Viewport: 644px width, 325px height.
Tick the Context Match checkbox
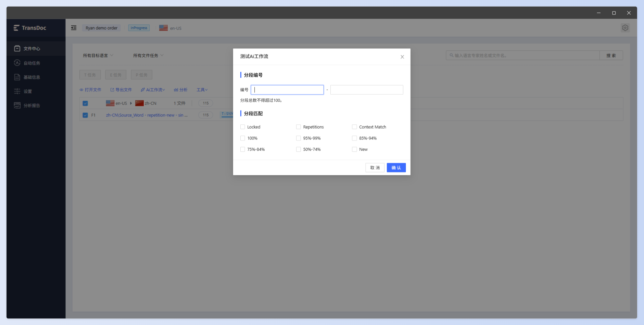click(x=354, y=127)
